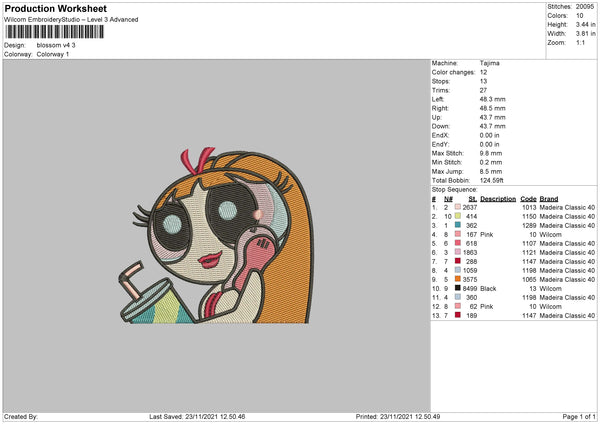The height and width of the screenshot is (424, 600).
Task: Click the Machine value 'Tajima'
Action: click(489, 63)
